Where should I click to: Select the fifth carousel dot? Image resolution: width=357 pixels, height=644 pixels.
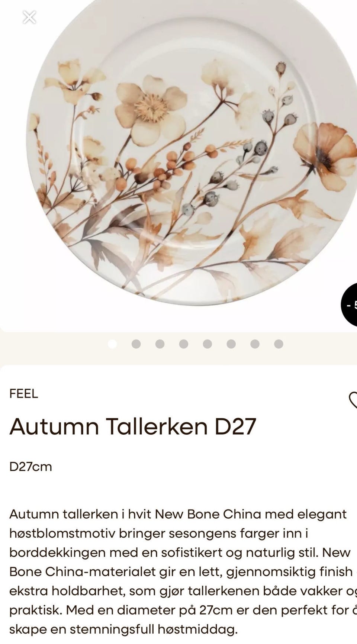tap(208, 344)
